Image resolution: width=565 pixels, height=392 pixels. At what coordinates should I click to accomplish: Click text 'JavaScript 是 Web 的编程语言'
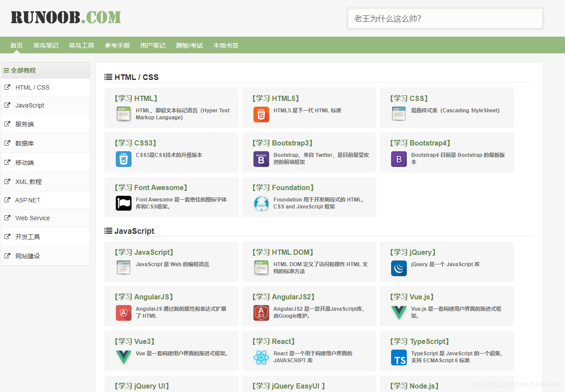[x=172, y=264]
